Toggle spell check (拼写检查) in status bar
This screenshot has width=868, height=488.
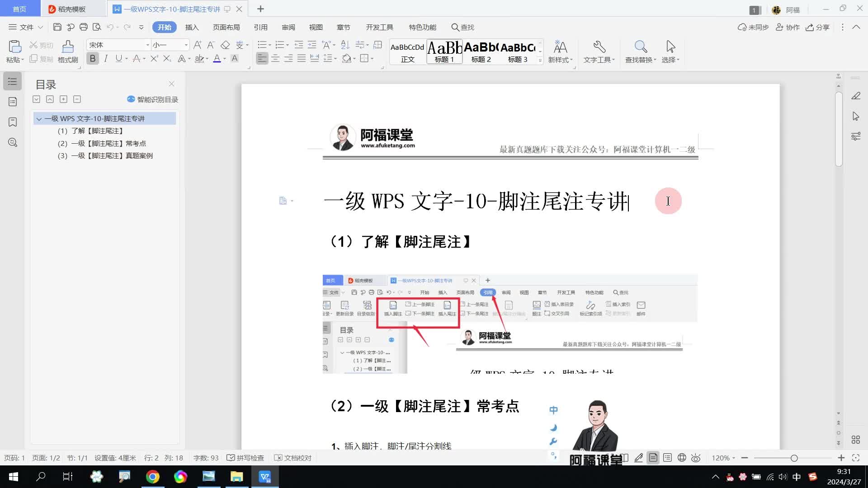pos(245,458)
